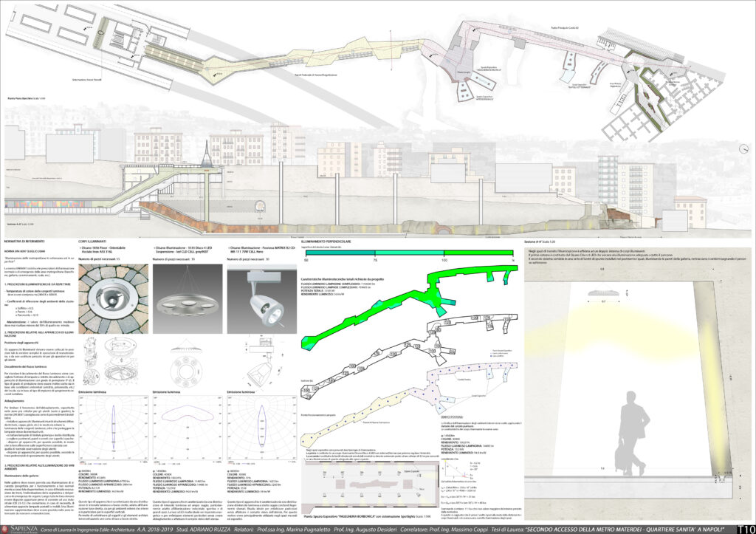Click the north arrow compass symbol
This screenshot has height=534, width=756.
(x=744, y=149)
